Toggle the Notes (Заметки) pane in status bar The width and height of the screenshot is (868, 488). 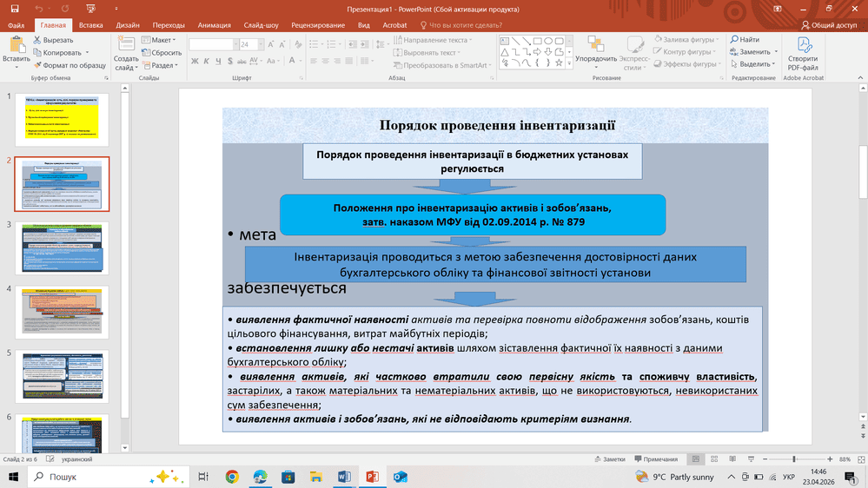coord(609,458)
